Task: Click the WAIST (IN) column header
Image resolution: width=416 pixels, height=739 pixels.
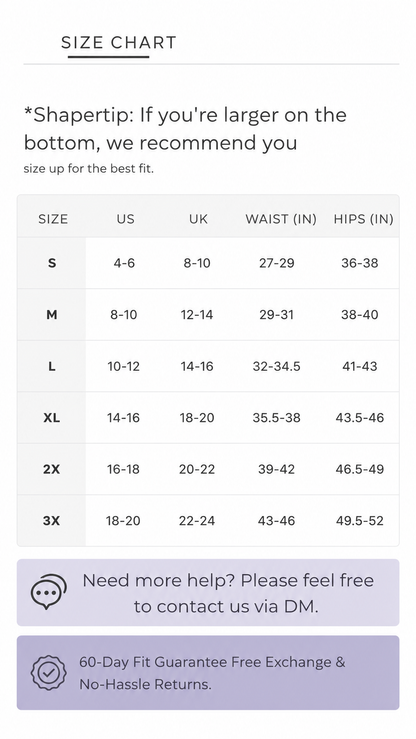Action: pyautogui.click(x=281, y=219)
